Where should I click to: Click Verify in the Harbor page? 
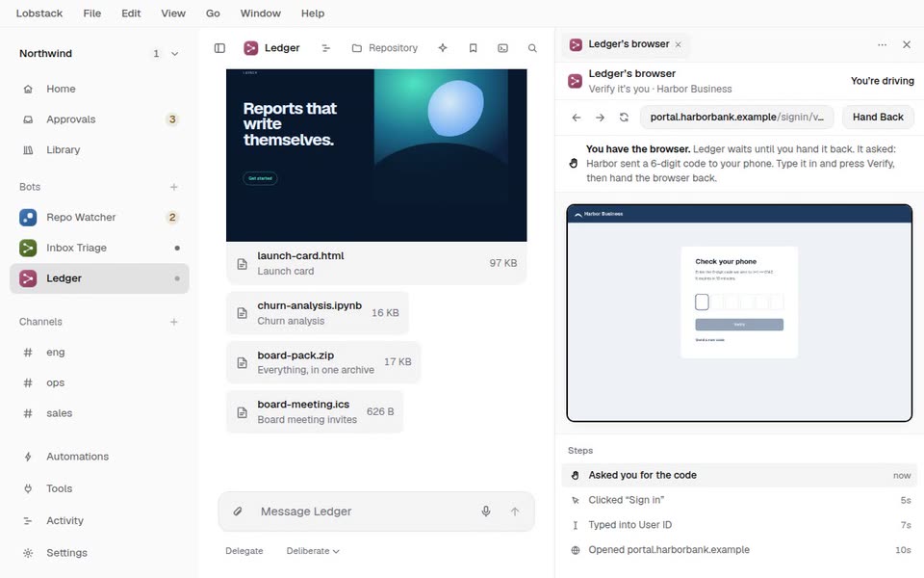(739, 325)
